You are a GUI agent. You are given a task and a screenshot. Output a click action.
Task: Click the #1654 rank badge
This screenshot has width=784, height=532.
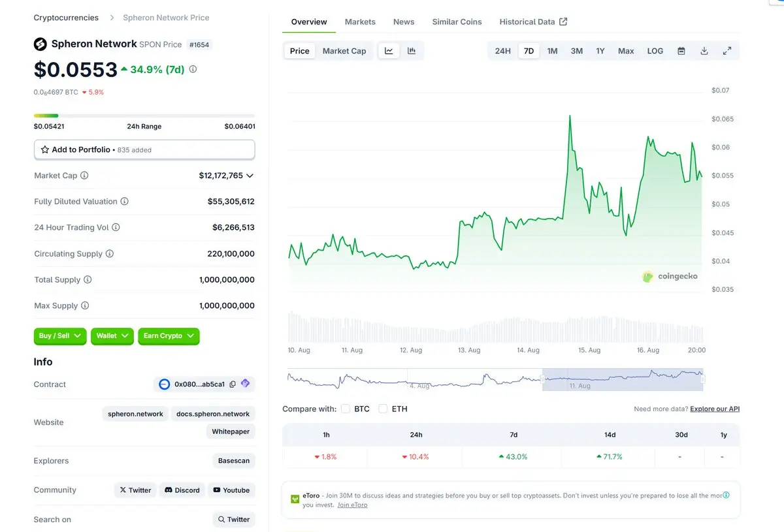coord(200,44)
